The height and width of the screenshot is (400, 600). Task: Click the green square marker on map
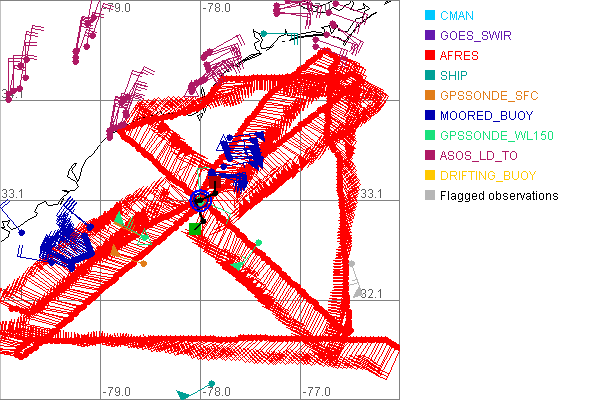tap(195, 229)
